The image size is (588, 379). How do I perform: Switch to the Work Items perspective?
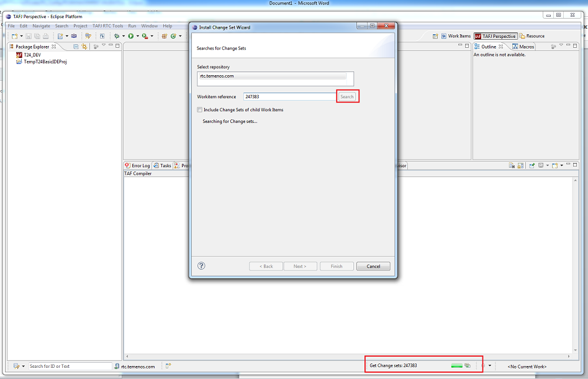(x=456, y=36)
